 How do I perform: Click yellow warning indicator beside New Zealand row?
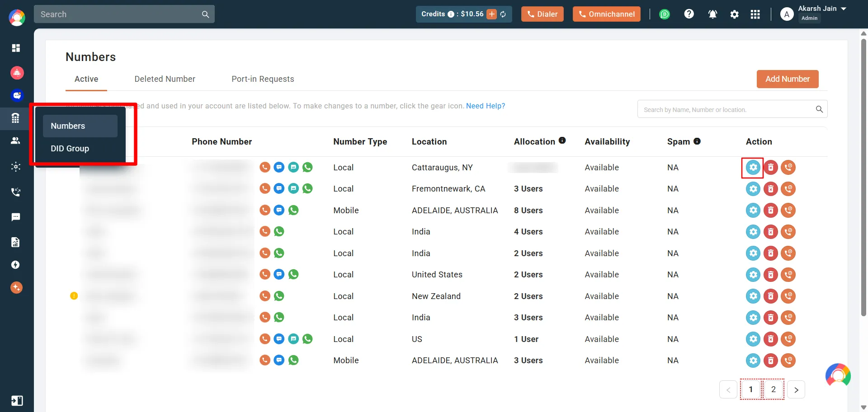(74, 296)
